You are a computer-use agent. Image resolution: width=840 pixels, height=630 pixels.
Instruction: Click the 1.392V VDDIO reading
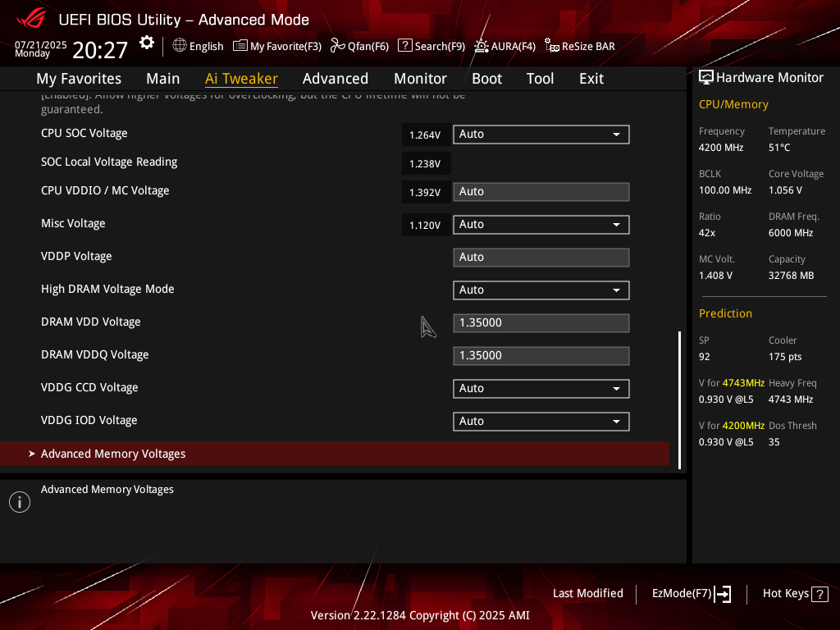point(426,192)
